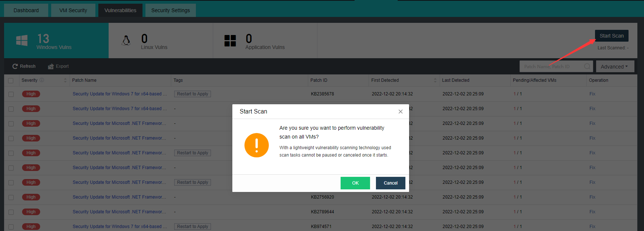Close the Start Scan dialog
This screenshot has width=644, height=231.
pyautogui.click(x=401, y=112)
